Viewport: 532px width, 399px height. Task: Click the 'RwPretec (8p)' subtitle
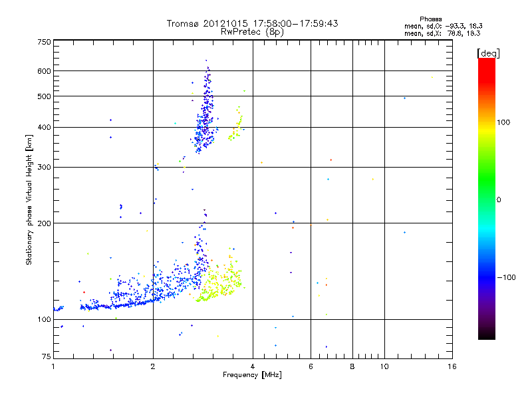click(252, 32)
